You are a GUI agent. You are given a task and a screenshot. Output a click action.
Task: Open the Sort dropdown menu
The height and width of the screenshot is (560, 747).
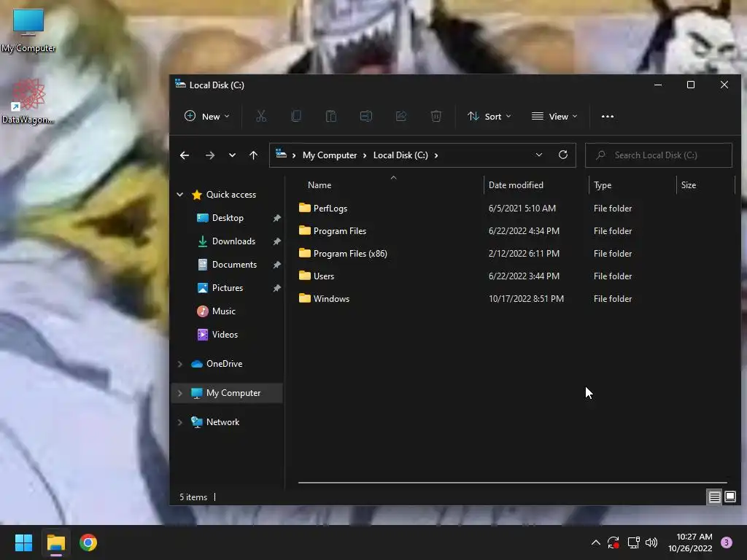[x=489, y=116]
